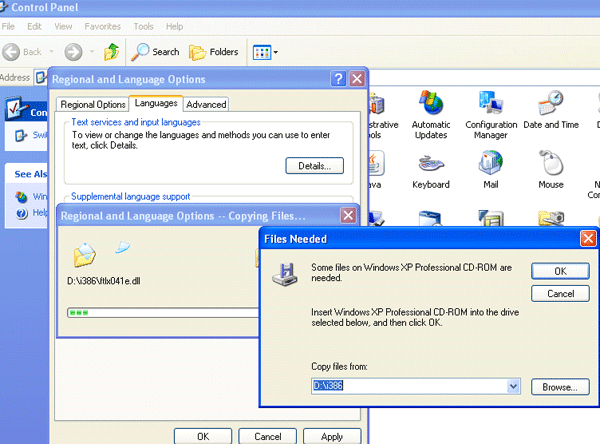The width and height of the screenshot is (600, 444).
Task: Click the Browse... button
Action: [560, 387]
